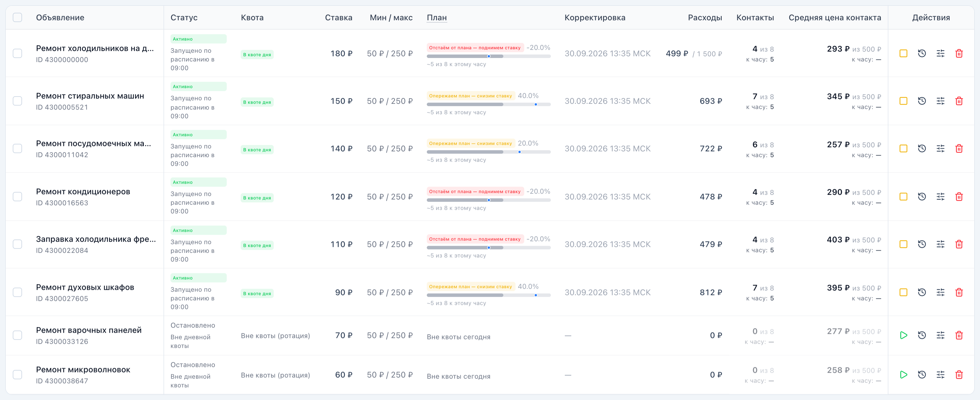
Task: Open settings sliders for Ремонт холодильников ad
Action: [x=940, y=54]
